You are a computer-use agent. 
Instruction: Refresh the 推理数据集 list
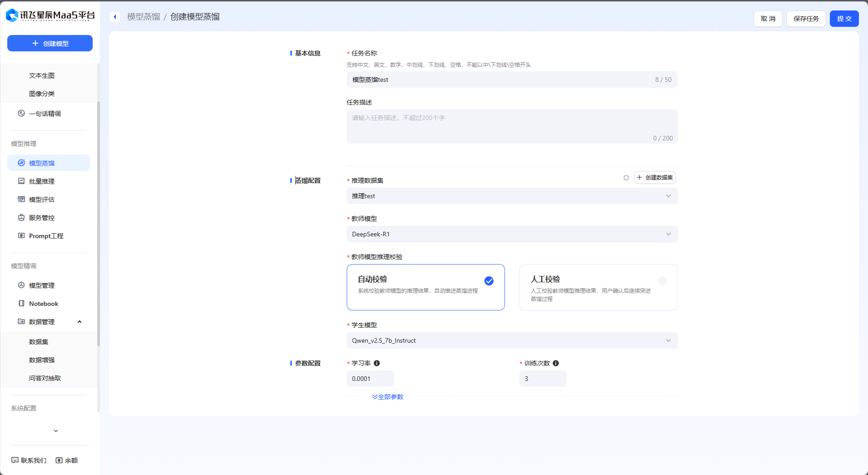pyautogui.click(x=626, y=178)
